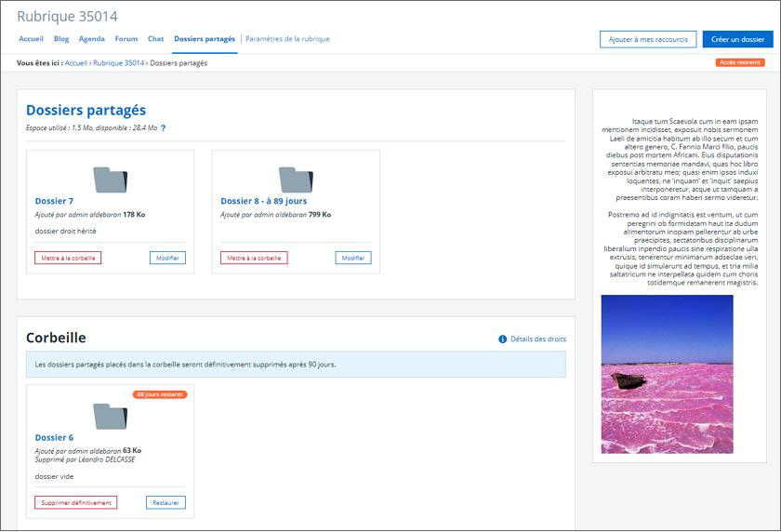
Task: Click the Dossier 6 folder icon in Corbeille
Action: coord(111,417)
